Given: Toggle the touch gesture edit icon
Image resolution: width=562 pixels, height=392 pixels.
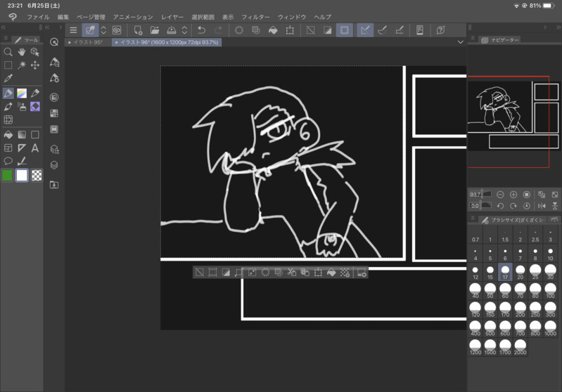Looking at the screenshot, I should 89,30.
